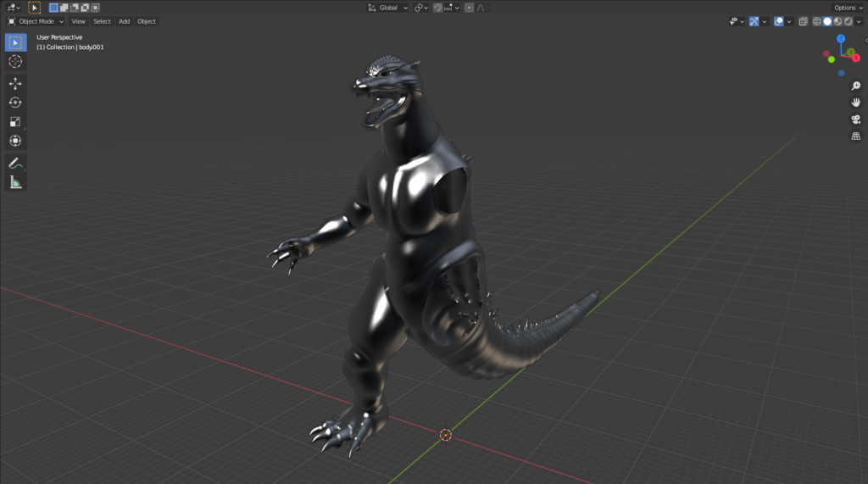Image resolution: width=868 pixels, height=484 pixels.
Task: Select the Cursor tool in the toolbar
Action: (15, 62)
